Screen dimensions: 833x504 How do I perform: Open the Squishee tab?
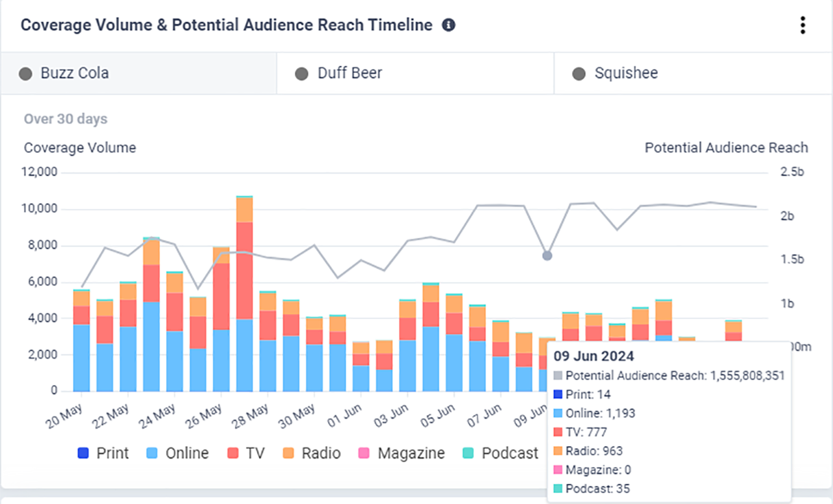pos(625,73)
